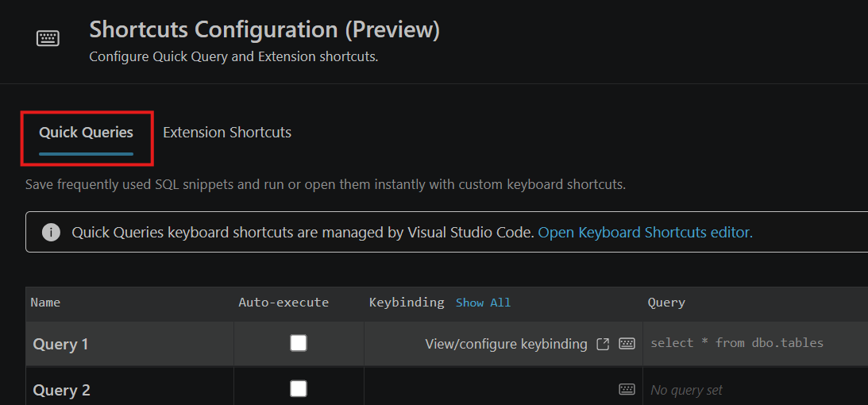Viewport: 868px width, 405px height.
Task: Enable Auto-execute checkbox for Query 1
Action: (x=299, y=344)
